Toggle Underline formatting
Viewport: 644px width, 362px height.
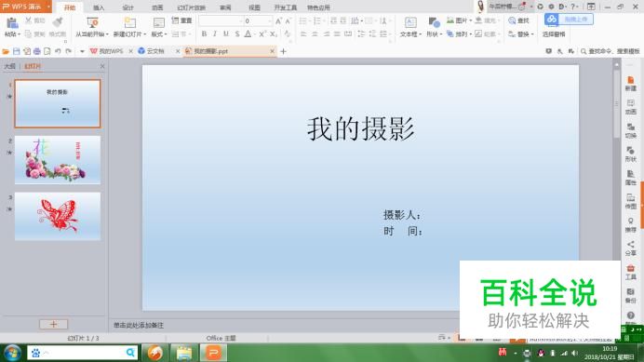coord(226,34)
